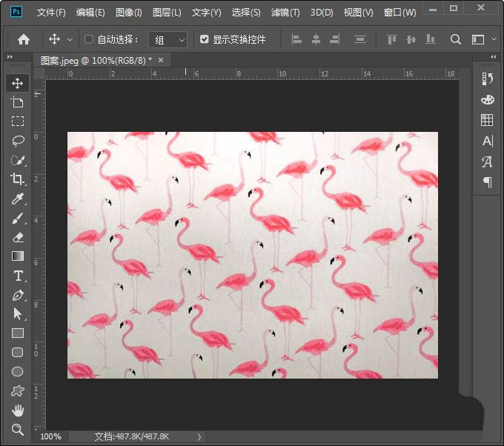Uncheck the 显示变换控件 checkbox
The width and height of the screenshot is (504, 446).
pos(204,39)
